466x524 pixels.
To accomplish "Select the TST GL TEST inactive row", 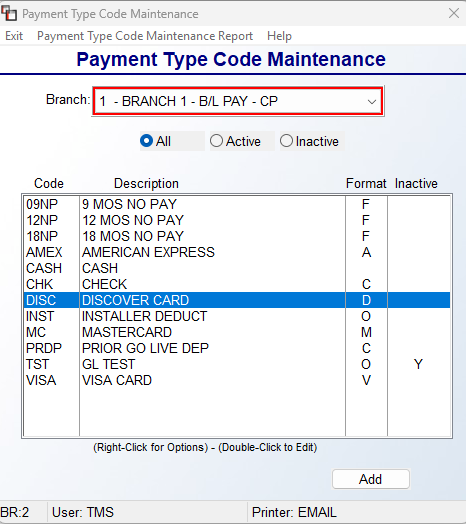I will (x=237, y=364).
